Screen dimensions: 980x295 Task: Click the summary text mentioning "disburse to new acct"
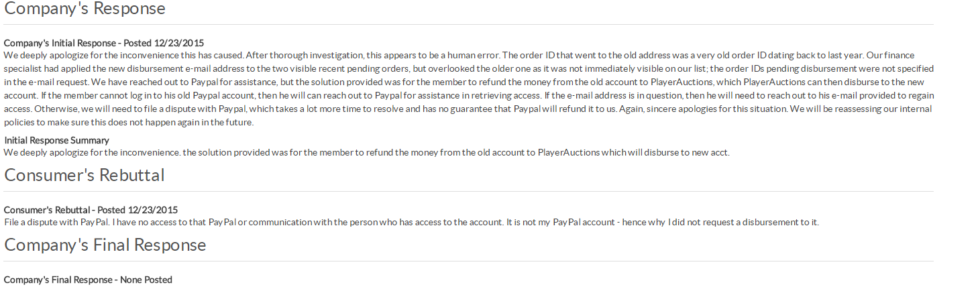pos(366,152)
